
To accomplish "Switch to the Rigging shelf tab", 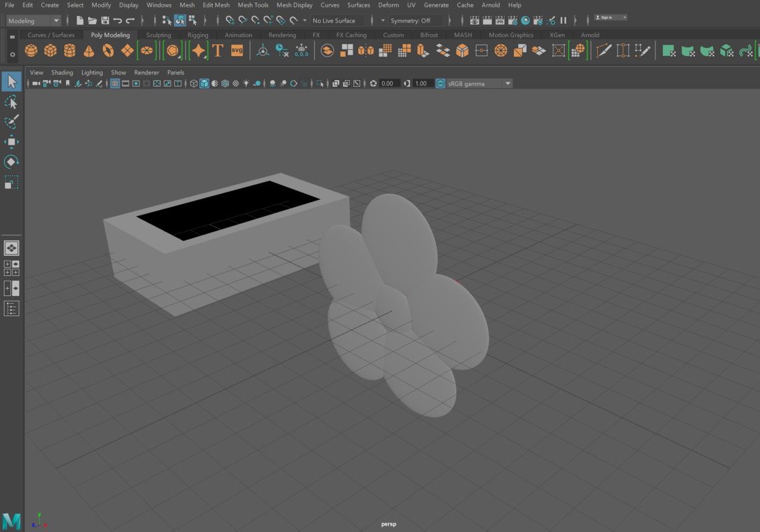I will click(x=198, y=35).
